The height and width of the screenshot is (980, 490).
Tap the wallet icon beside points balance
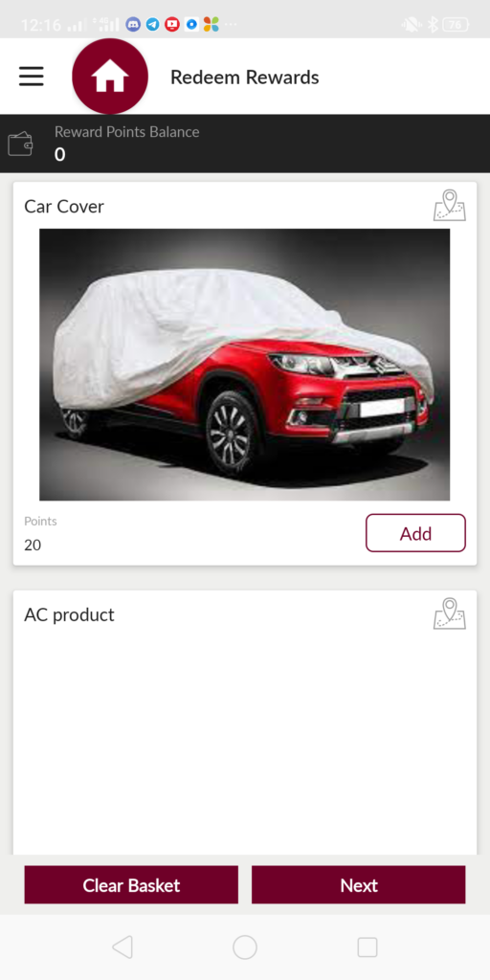20,144
